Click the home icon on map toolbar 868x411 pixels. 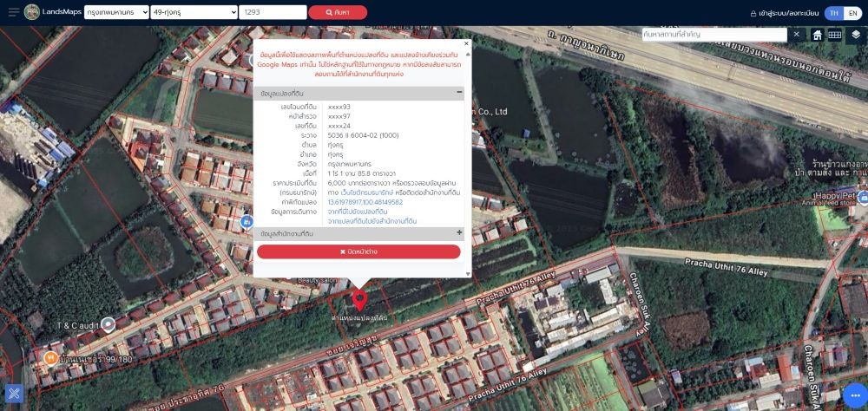(x=817, y=35)
